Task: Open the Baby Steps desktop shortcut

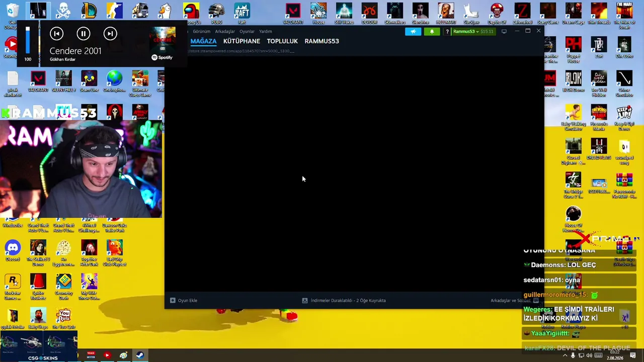Action: point(38,319)
